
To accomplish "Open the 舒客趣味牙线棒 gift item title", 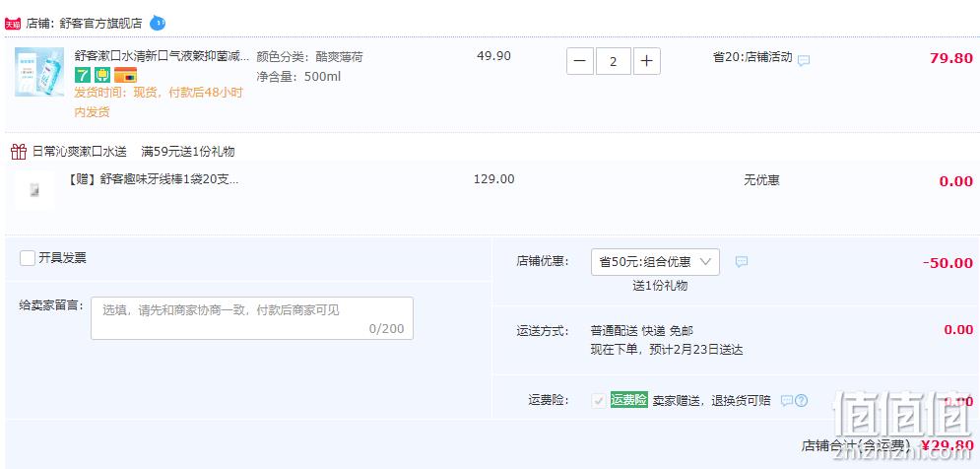I will tap(154, 180).
